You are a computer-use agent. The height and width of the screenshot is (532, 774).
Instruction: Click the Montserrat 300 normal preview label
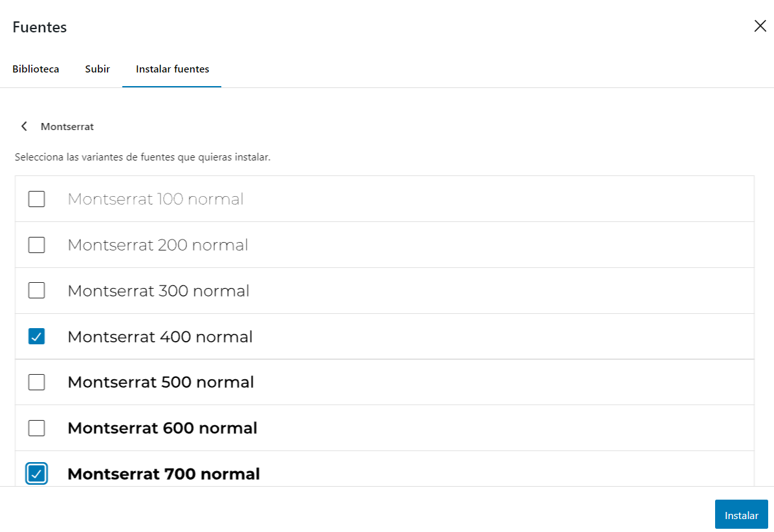click(159, 291)
